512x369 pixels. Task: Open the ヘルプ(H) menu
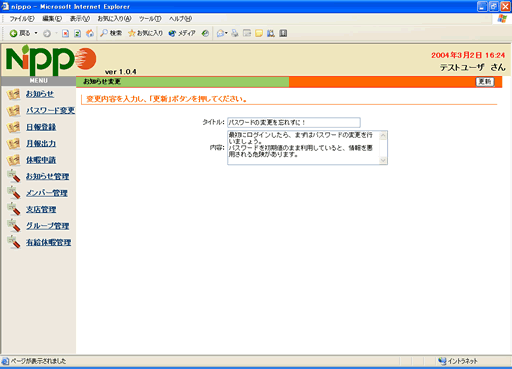click(x=180, y=19)
